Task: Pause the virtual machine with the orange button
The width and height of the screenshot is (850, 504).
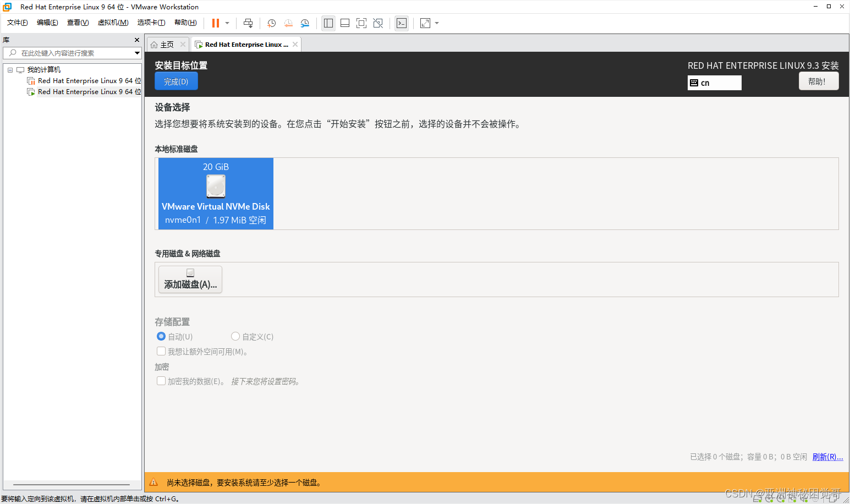Action: click(216, 23)
